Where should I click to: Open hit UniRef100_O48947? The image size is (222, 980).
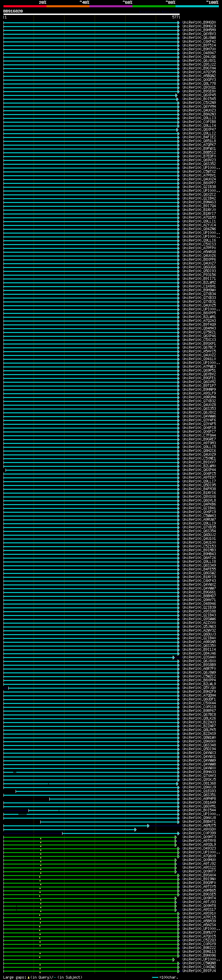click(199, 53)
